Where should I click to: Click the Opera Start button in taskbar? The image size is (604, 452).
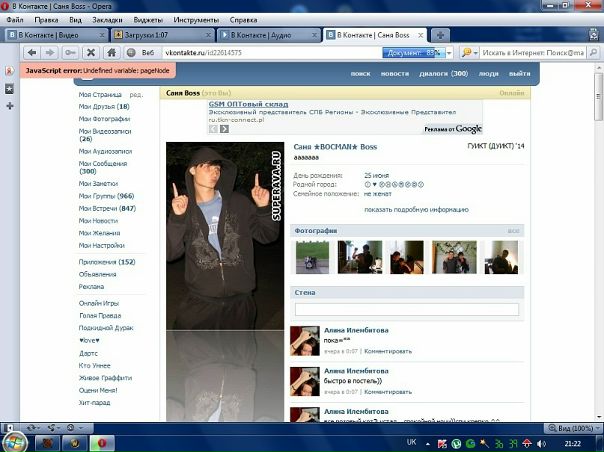[15, 442]
